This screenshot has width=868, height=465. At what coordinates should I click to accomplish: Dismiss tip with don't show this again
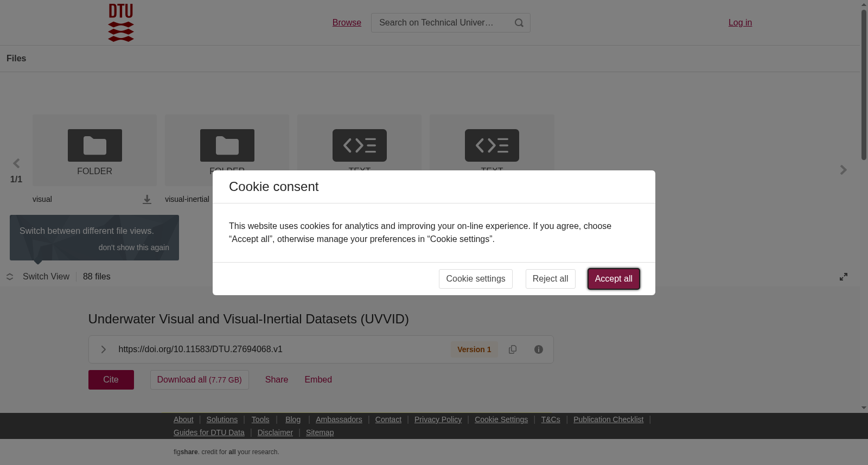click(134, 247)
